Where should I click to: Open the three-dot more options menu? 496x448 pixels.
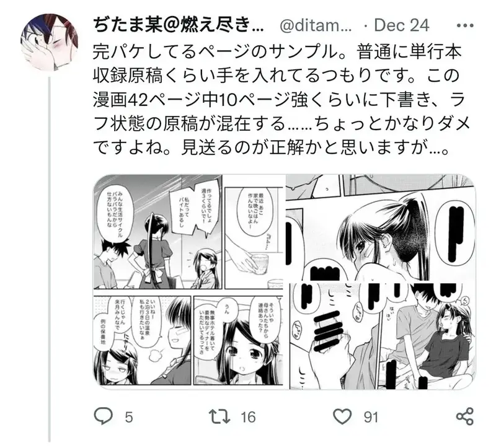coord(465,25)
